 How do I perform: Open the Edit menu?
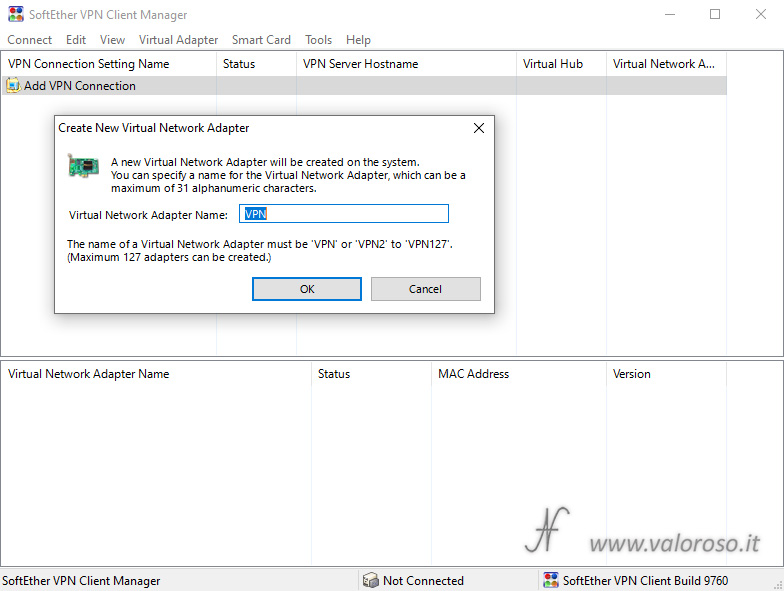[76, 40]
